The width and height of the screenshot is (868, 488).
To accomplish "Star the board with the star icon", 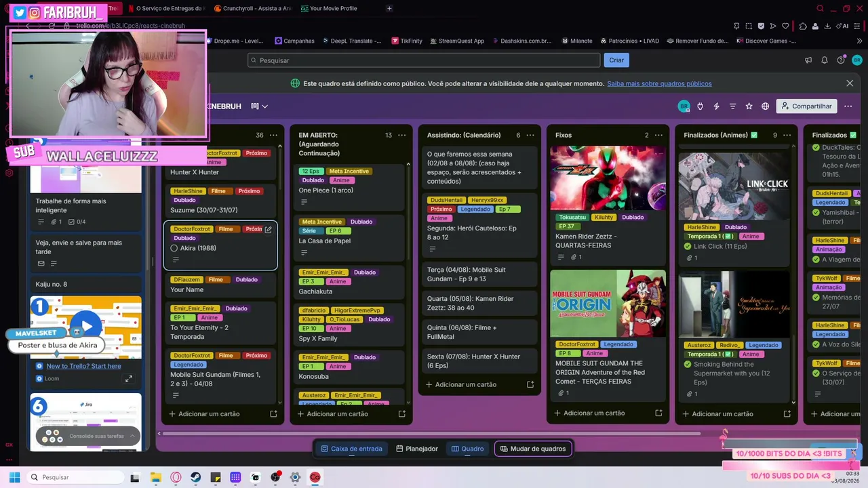I will [749, 106].
